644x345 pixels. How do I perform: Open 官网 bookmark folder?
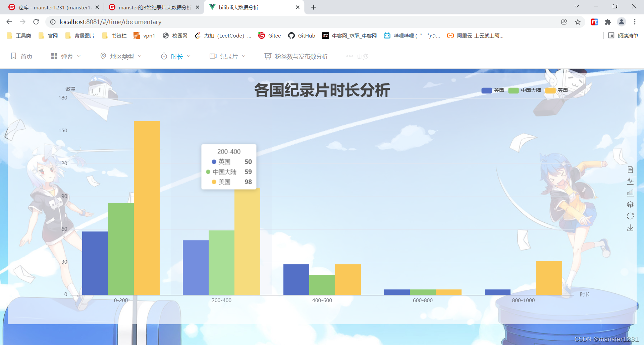pyautogui.click(x=48, y=36)
